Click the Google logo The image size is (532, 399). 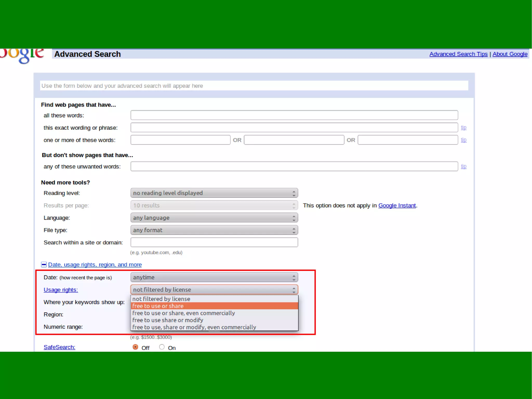[22, 55]
